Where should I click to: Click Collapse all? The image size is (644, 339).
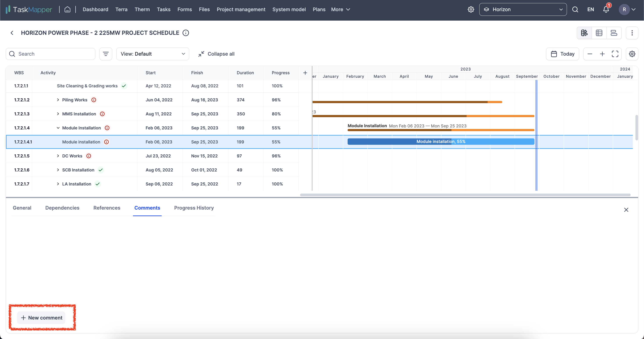(216, 54)
